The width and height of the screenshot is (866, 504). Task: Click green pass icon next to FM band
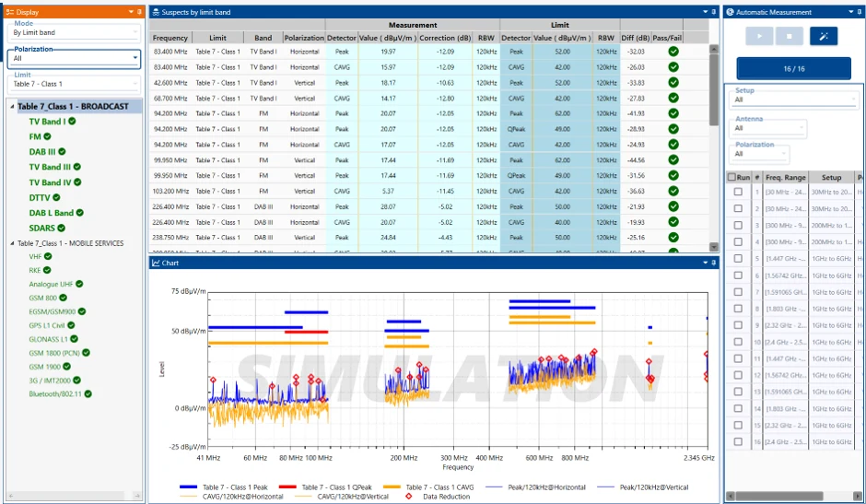pos(47,136)
